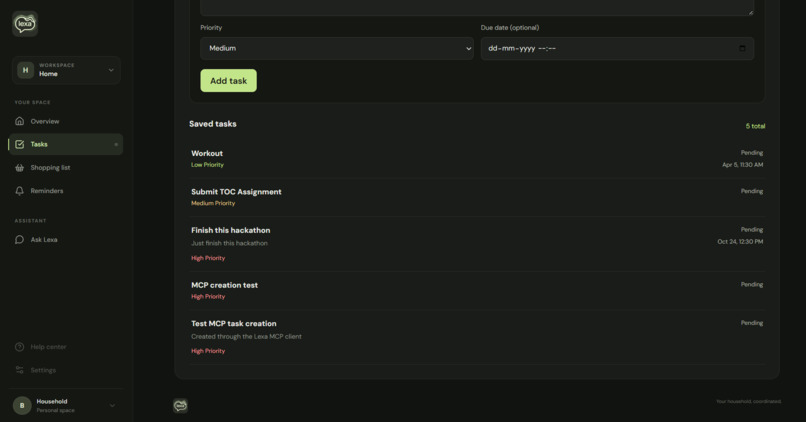Open the Shopping list page
Image resolution: width=806 pixels, height=422 pixels.
(66, 168)
